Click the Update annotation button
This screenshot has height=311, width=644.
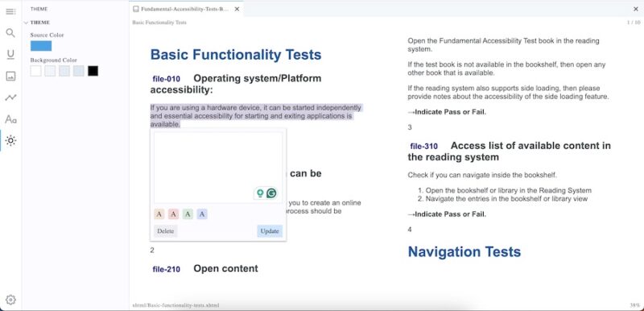(x=270, y=231)
